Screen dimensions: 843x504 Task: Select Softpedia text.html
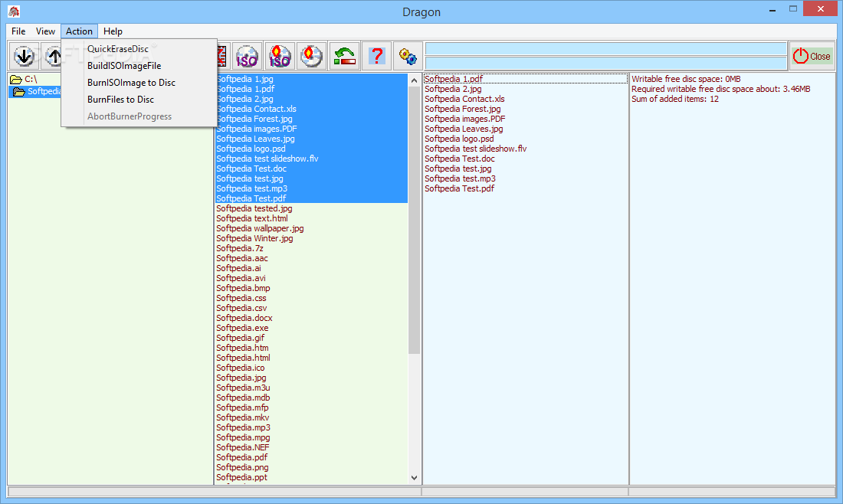(x=252, y=218)
